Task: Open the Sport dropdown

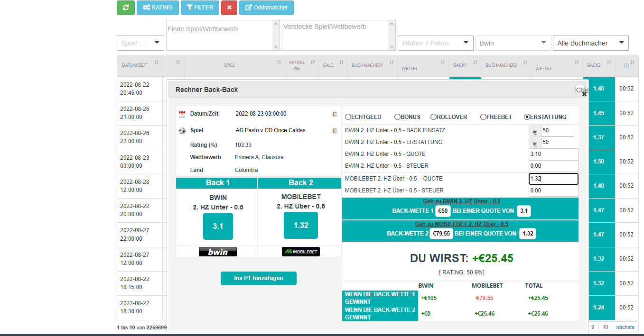Action: pos(140,43)
